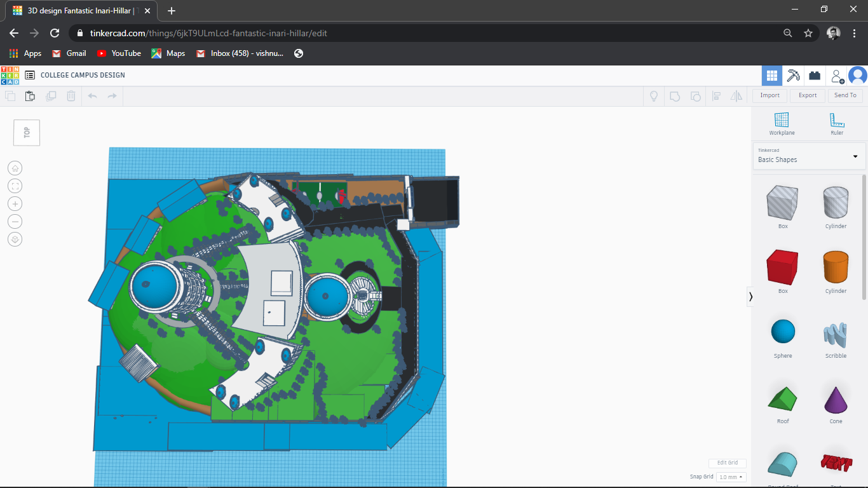Select the Paste icon in the toolbar
Image resolution: width=868 pixels, height=488 pixels.
[x=30, y=96]
